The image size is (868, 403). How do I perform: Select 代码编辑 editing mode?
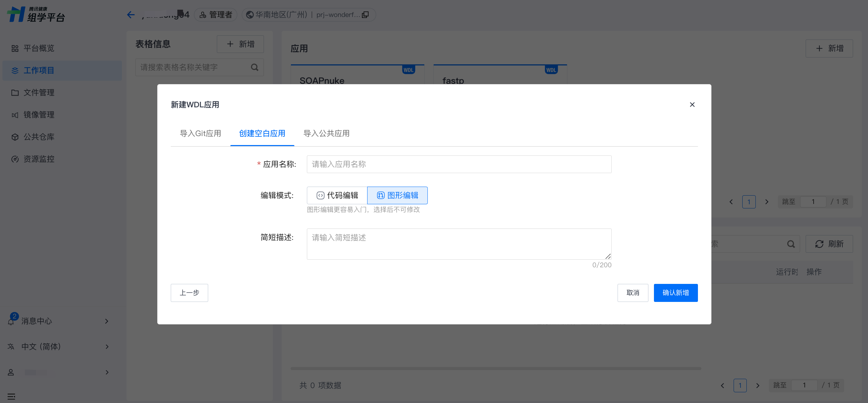click(x=337, y=195)
